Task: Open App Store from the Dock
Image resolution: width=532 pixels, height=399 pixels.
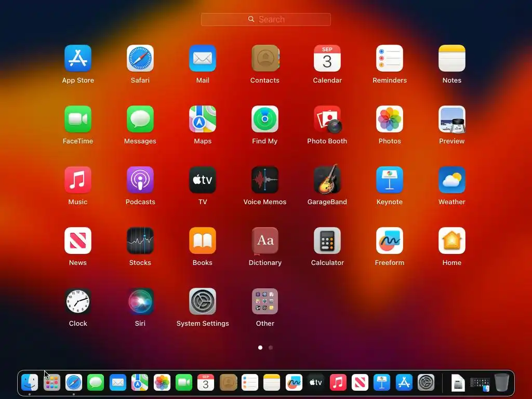Action: click(404, 382)
